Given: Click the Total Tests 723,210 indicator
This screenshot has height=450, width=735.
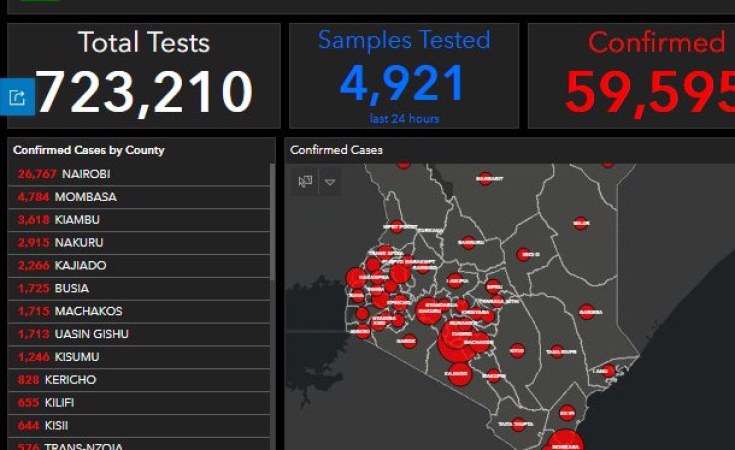Looking at the screenshot, I should click(x=144, y=76).
